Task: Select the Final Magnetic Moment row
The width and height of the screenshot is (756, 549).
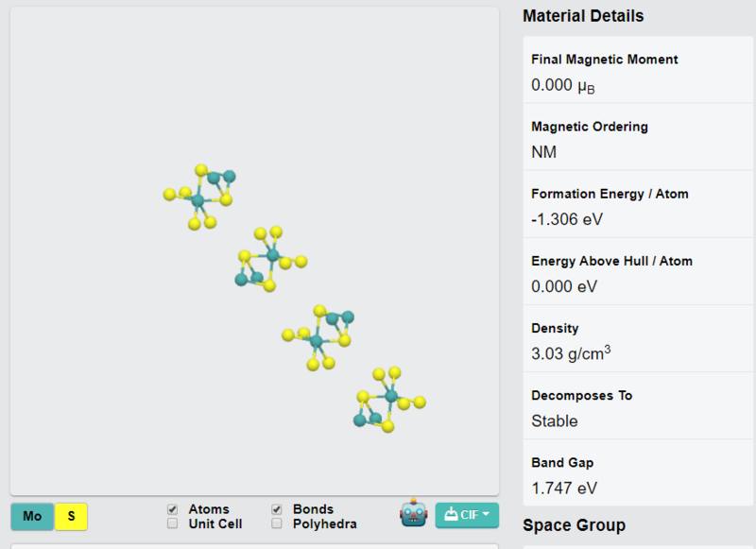Action: point(638,70)
